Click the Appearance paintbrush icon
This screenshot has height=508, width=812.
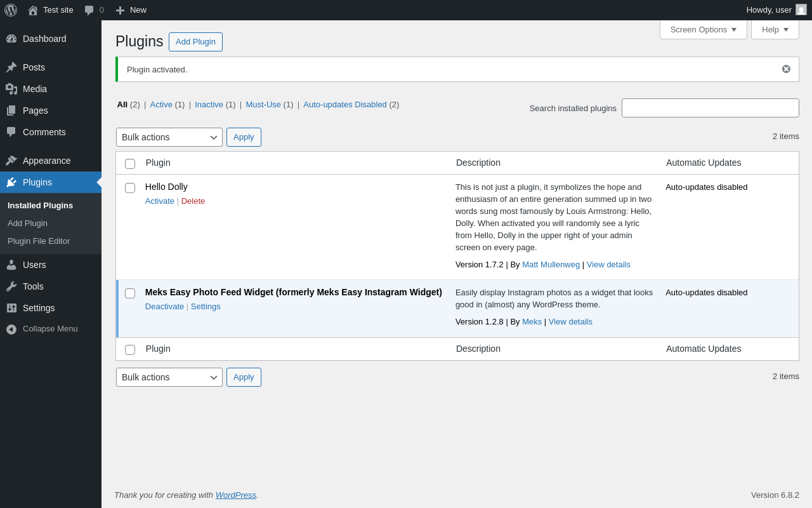coord(11,161)
